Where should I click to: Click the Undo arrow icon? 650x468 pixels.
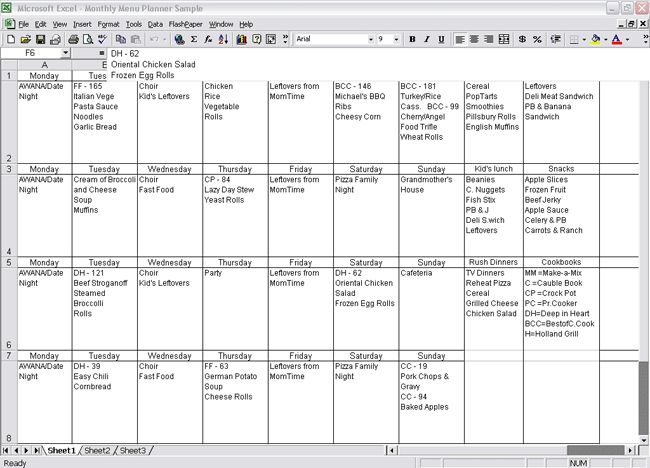tap(154, 39)
